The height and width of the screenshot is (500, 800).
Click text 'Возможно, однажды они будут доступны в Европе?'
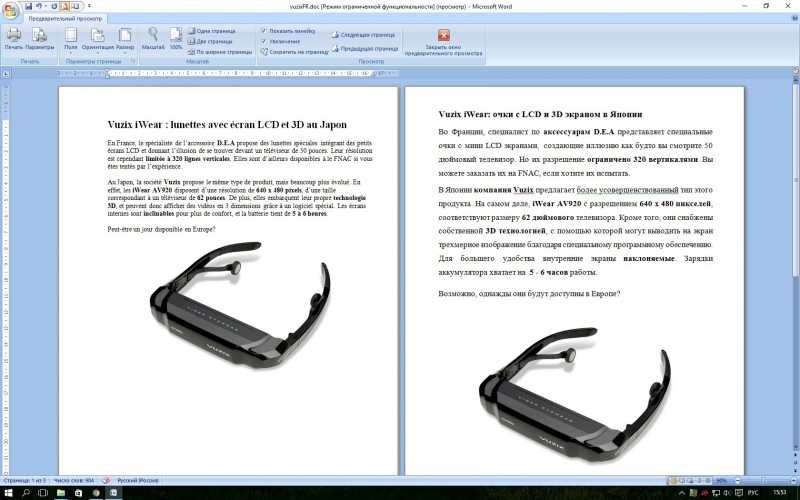tap(529, 294)
